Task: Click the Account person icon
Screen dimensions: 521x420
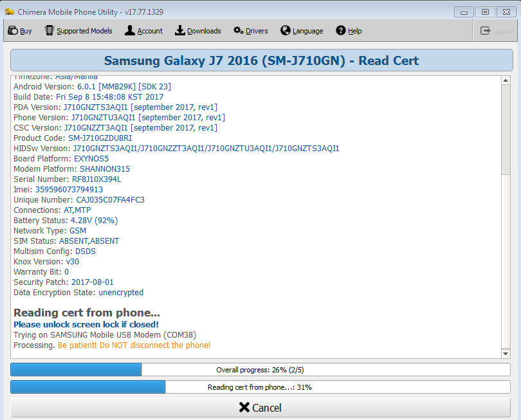Action: pos(129,31)
